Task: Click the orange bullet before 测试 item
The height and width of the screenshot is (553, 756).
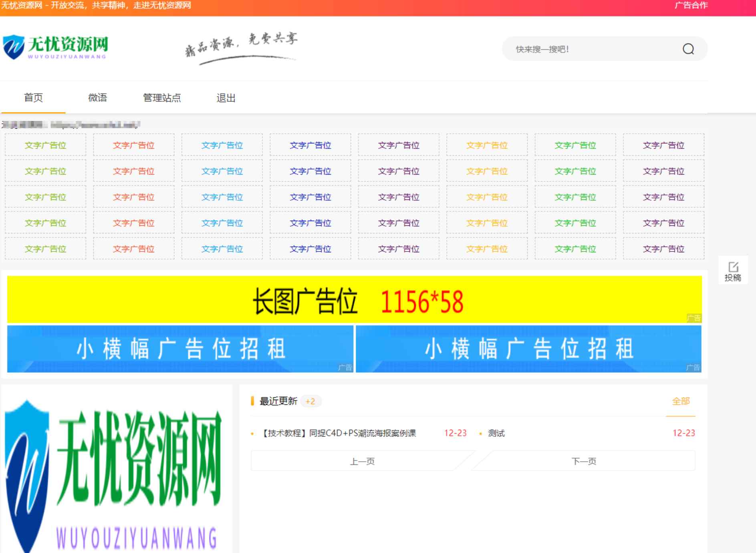Action: 480,433
